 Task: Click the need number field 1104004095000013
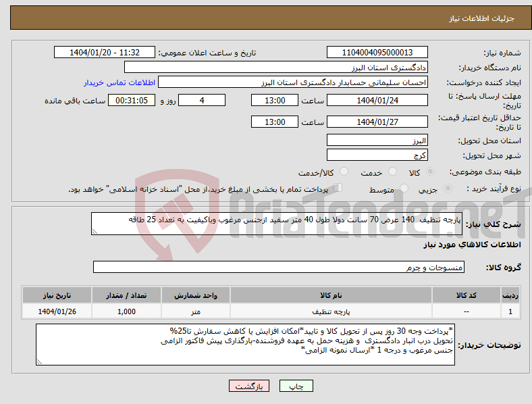click(x=377, y=52)
